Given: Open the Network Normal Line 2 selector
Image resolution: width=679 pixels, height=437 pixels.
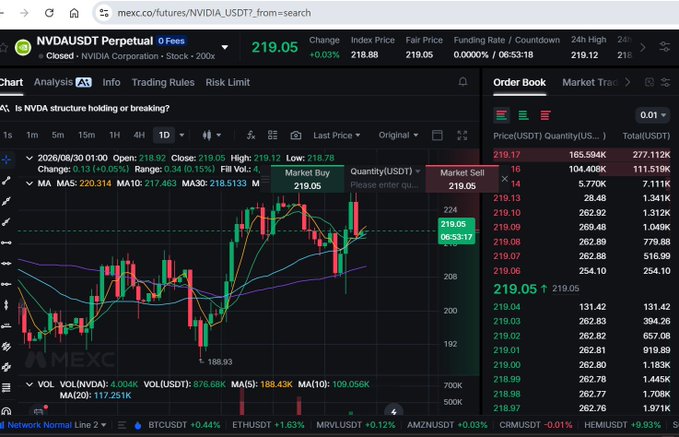Looking at the screenshot, I should tap(53, 425).
